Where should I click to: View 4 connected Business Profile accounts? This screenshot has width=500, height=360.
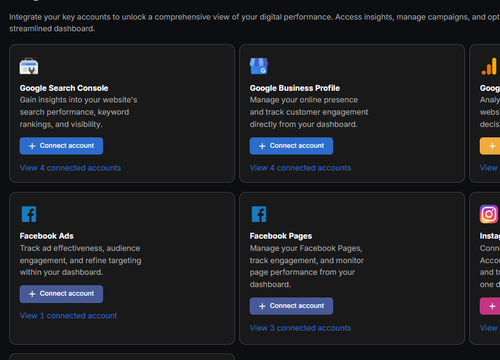pyautogui.click(x=300, y=168)
